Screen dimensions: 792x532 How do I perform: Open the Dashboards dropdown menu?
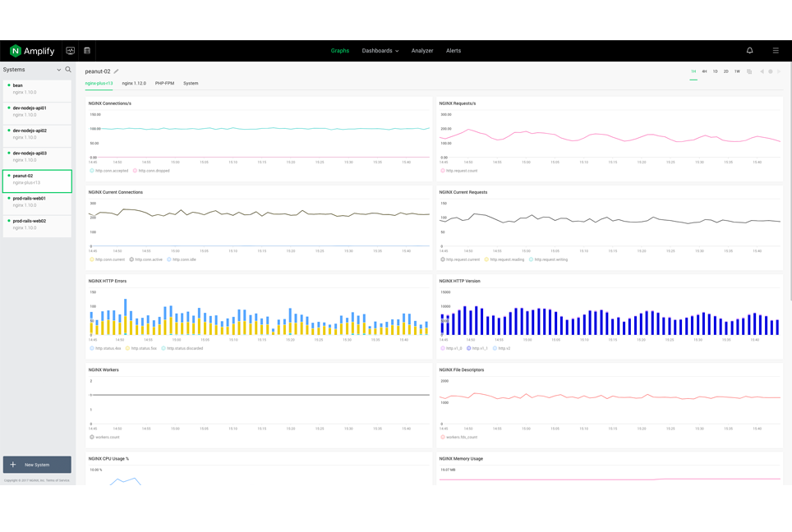(380, 50)
